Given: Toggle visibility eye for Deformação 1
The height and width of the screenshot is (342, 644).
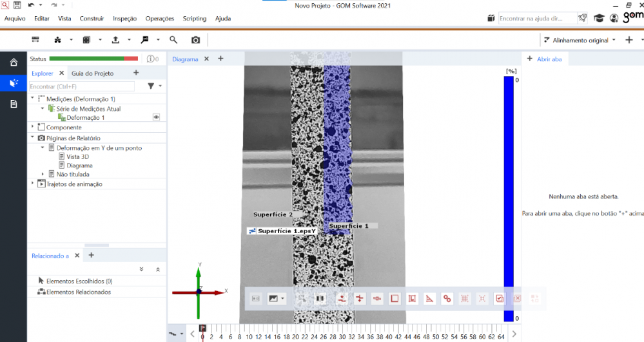Looking at the screenshot, I should pos(156,117).
